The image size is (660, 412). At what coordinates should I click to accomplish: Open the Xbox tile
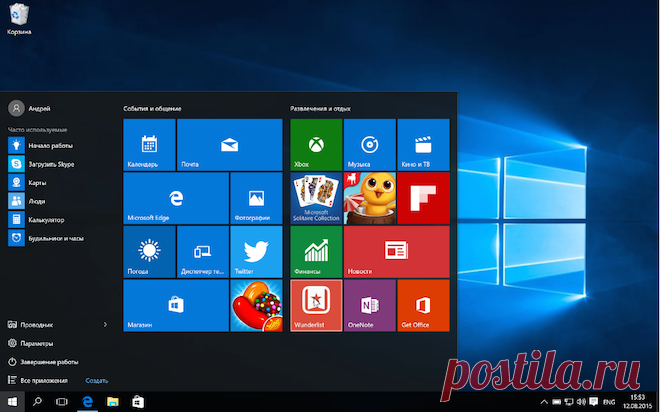316,144
